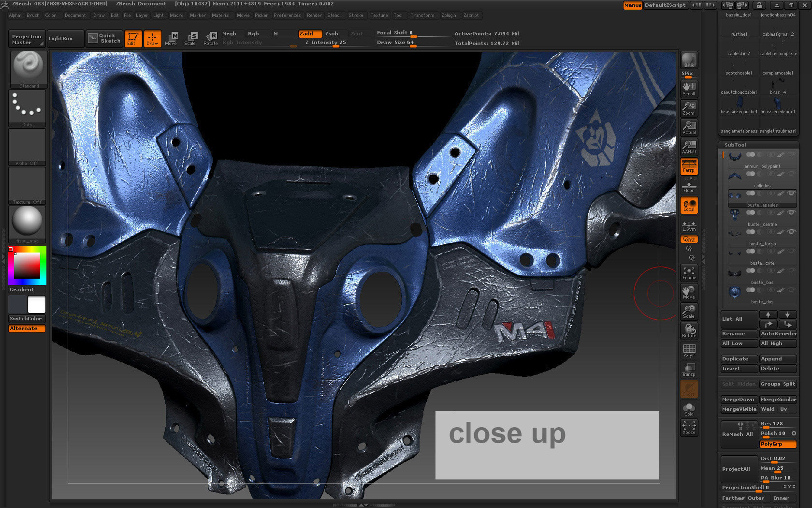Viewport: 812px width, 508px height.
Task: Open the Render menu
Action: 314,15
